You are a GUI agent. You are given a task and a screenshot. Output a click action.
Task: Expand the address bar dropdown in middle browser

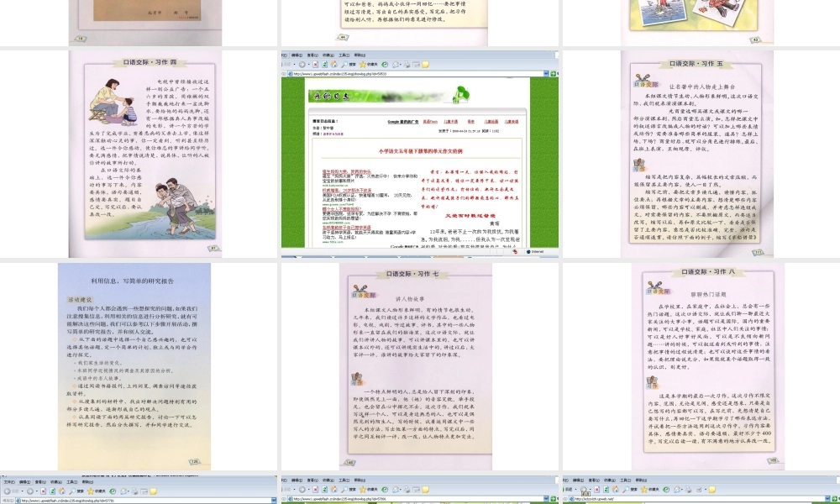(546, 73)
